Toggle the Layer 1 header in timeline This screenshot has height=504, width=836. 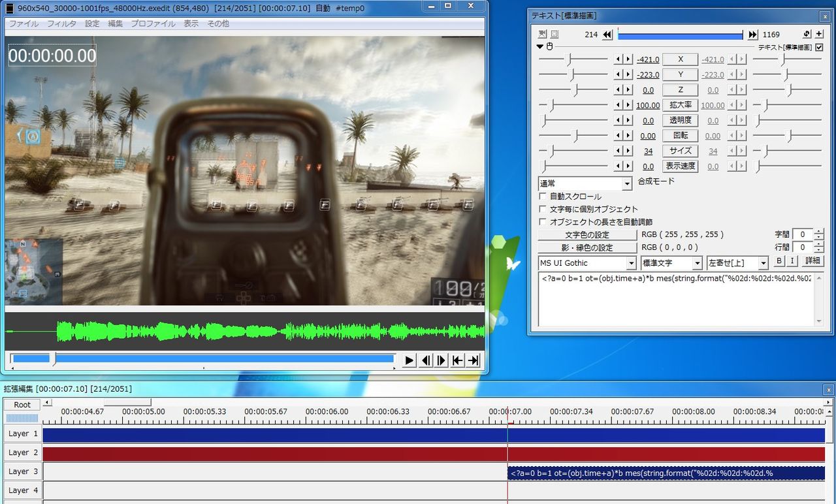pyautogui.click(x=23, y=434)
